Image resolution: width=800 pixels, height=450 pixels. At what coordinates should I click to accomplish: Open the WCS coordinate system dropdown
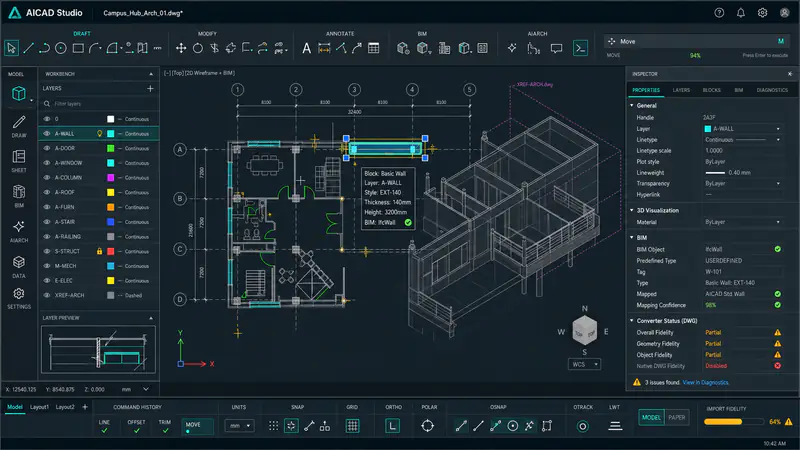pos(584,364)
